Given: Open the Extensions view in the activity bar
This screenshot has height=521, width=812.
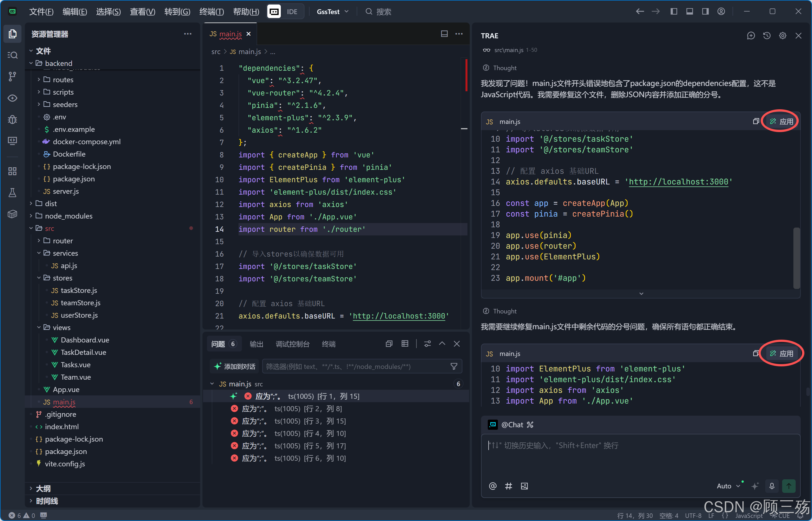Looking at the screenshot, I should pos(12,171).
